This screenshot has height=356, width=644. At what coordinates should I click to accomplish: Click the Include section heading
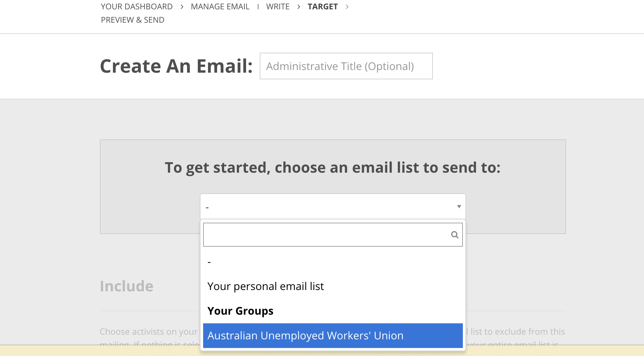coord(127,286)
